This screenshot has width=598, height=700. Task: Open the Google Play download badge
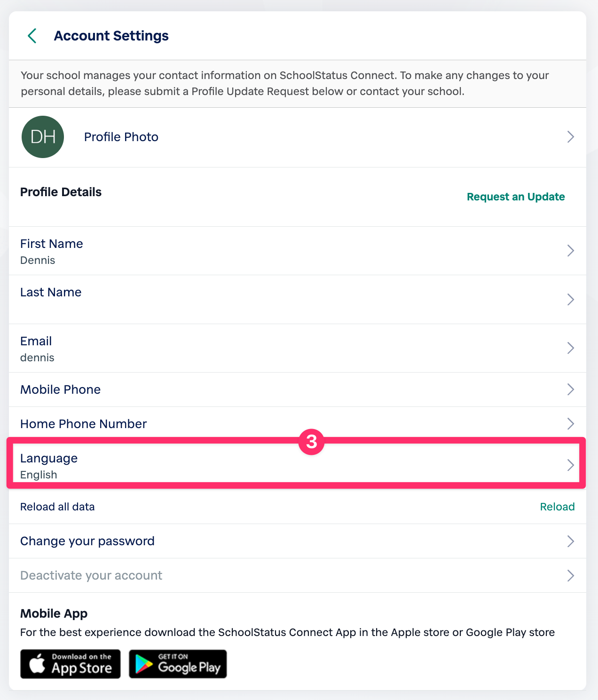tap(178, 664)
